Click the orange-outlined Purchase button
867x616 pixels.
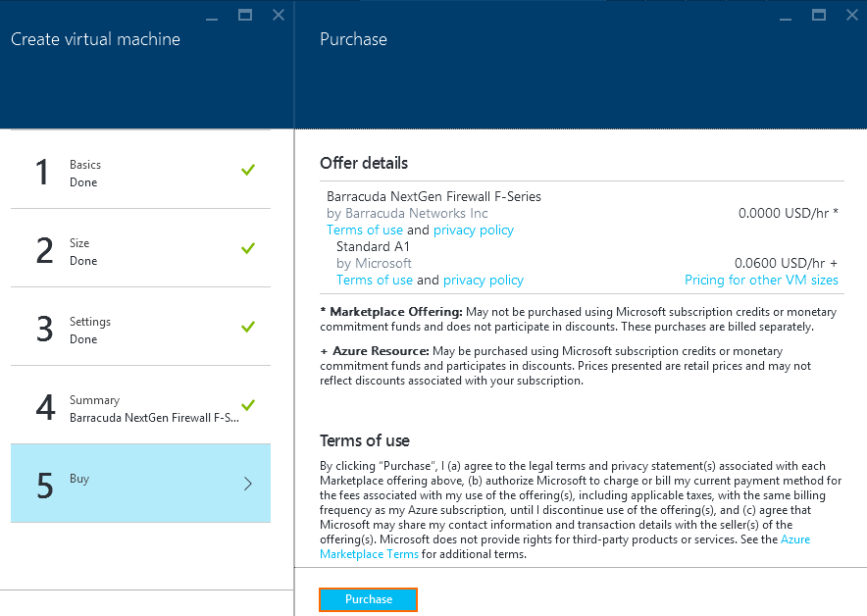(x=368, y=599)
